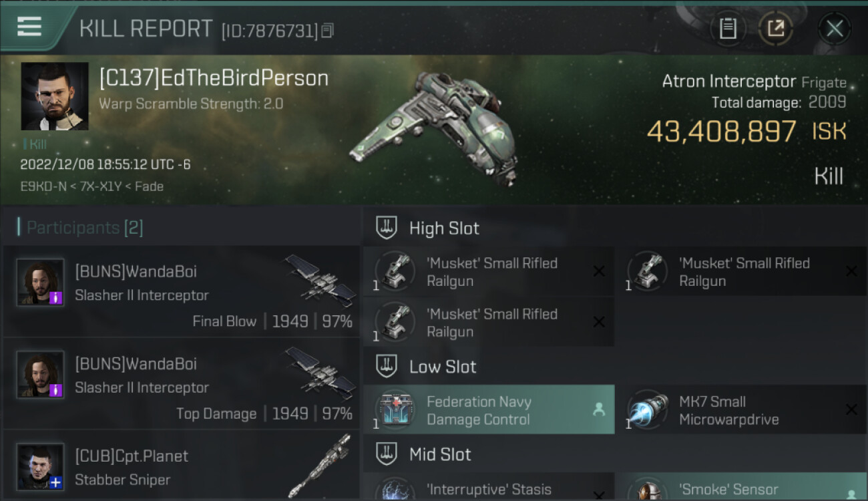The height and width of the screenshot is (501, 868).
Task: Open the clipboard icon in header
Action: click(x=728, y=29)
